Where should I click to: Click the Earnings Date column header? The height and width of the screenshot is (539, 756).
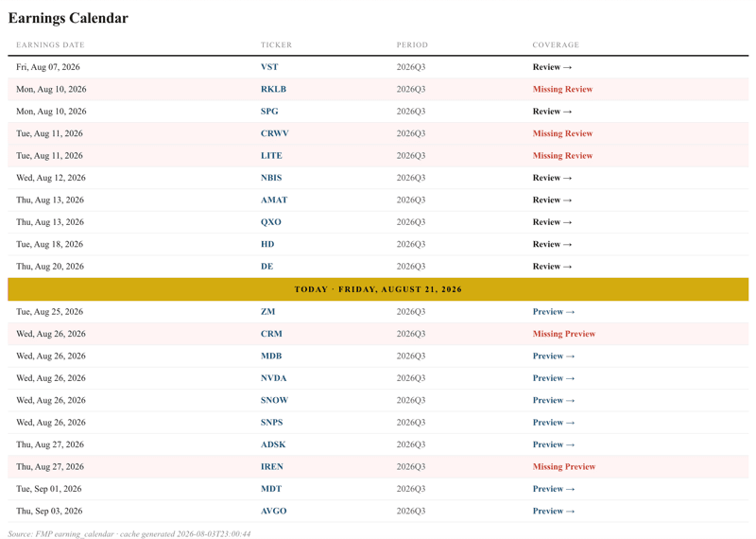(50, 44)
